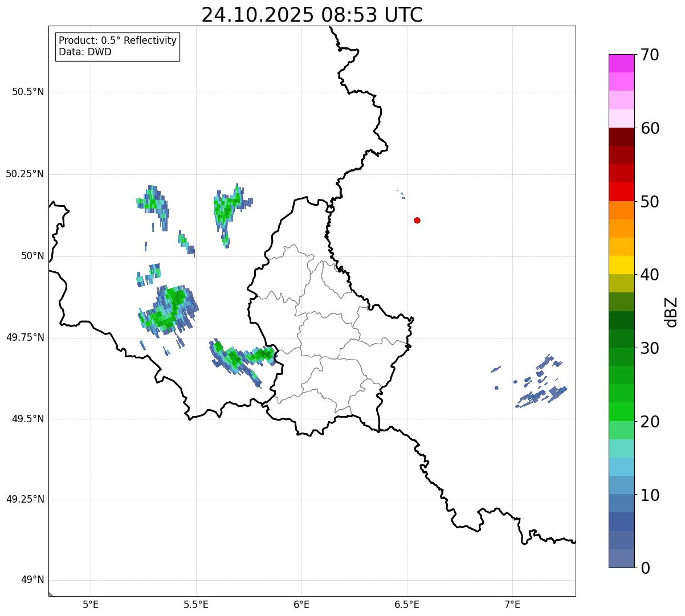Click the red station marker dot

point(417,220)
